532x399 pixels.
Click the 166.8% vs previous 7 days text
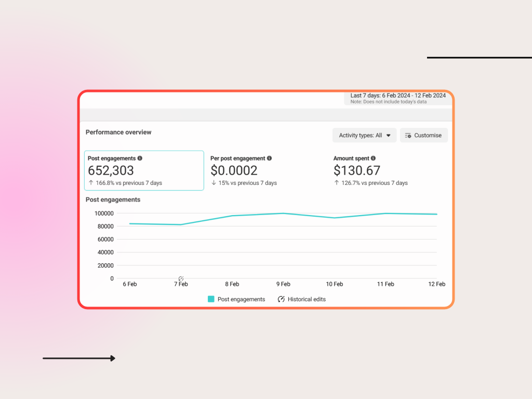(x=129, y=183)
